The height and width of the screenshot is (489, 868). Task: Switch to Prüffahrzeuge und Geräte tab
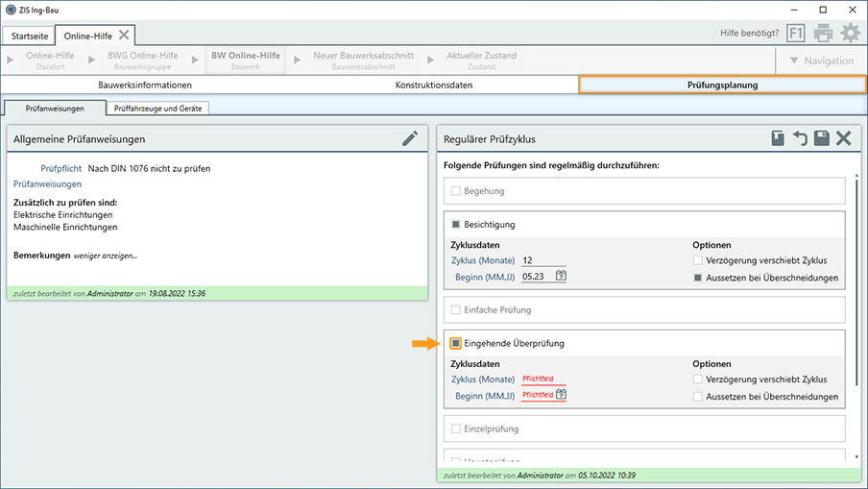(x=156, y=109)
